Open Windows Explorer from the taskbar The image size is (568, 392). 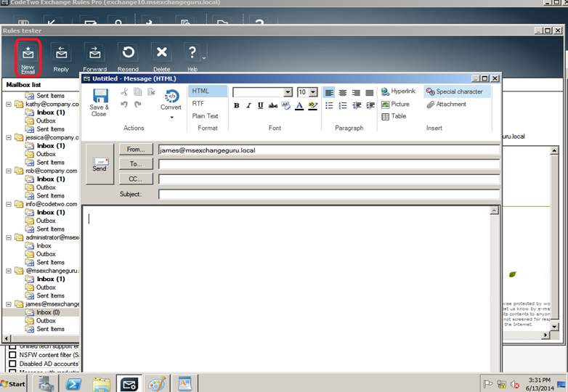[102, 384]
